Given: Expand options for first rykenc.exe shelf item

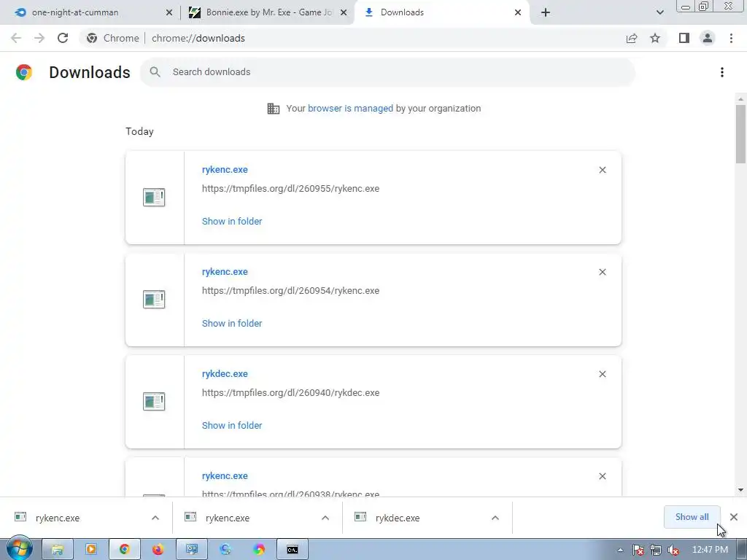Looking at the screenshot, I should pos(155,518).
